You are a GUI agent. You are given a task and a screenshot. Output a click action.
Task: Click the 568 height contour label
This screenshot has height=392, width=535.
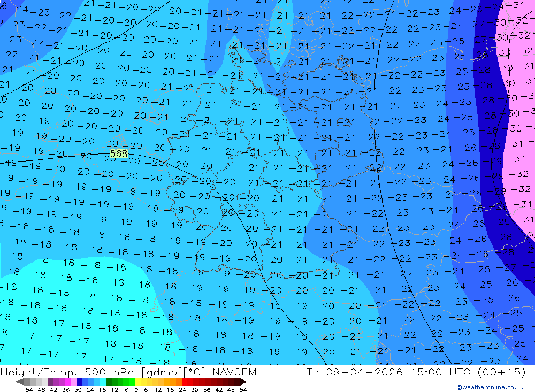tap(119, 154)
